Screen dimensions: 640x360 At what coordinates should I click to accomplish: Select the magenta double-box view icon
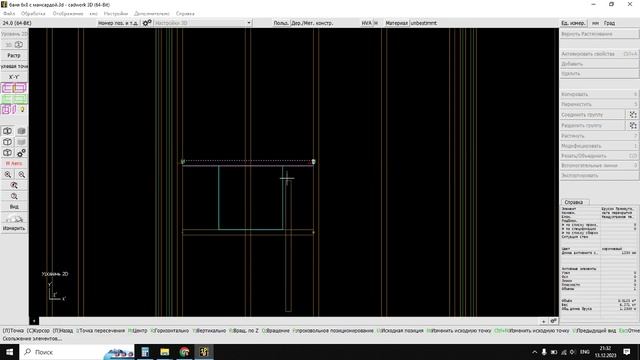[14, 88]
